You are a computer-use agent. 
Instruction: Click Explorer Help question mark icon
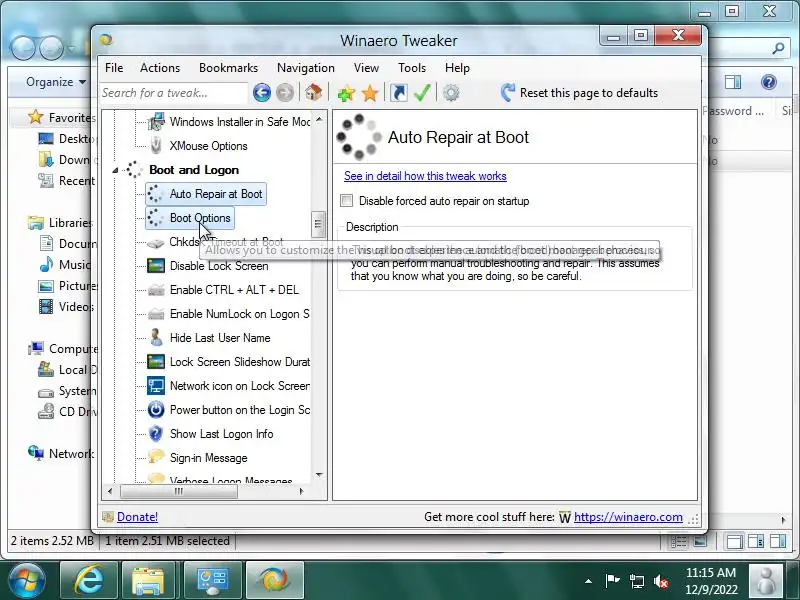tap(768, 82)
